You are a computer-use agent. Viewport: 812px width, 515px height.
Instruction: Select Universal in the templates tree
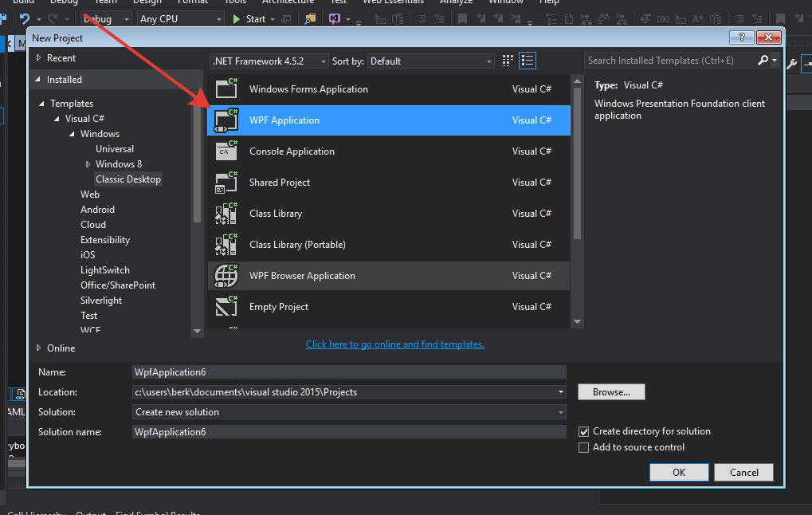[x=115, y=149]
